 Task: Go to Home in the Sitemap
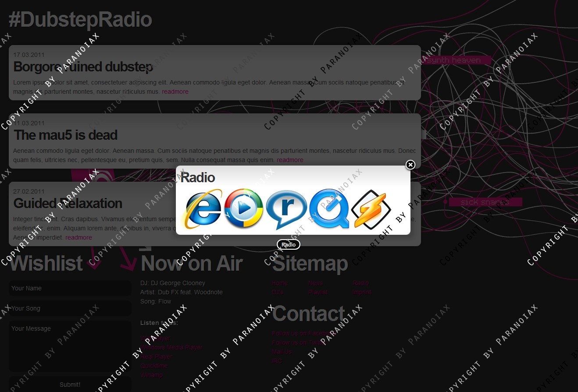pyautogui.click(x=280, y=283)
